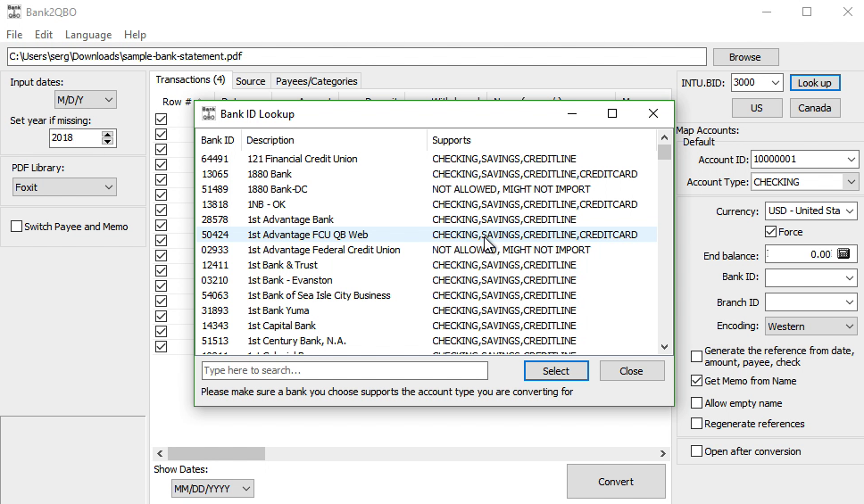Toggle Switch Payee and Memo checkbox
The height and width of the screenshot is (504, 864).
pyautogui.click(x=17, y=227)
